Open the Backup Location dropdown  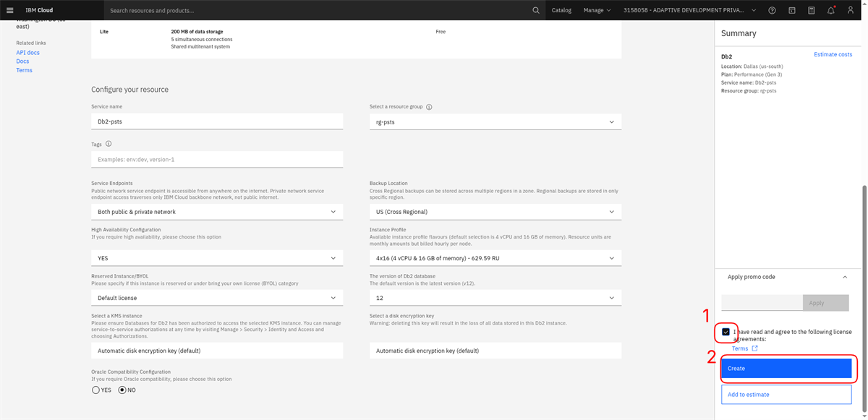pos(495,212)
